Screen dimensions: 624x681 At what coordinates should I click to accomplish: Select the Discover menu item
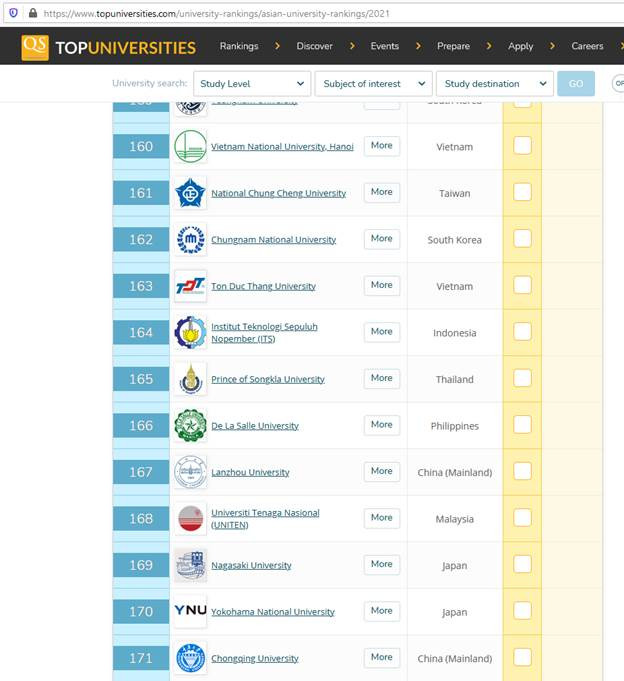tap(315, 46)
